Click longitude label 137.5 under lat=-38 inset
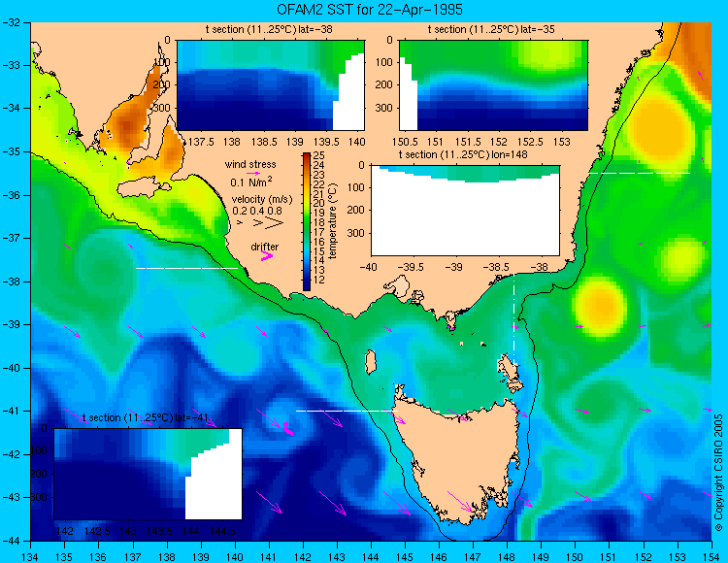 click(x=200, y=142)
